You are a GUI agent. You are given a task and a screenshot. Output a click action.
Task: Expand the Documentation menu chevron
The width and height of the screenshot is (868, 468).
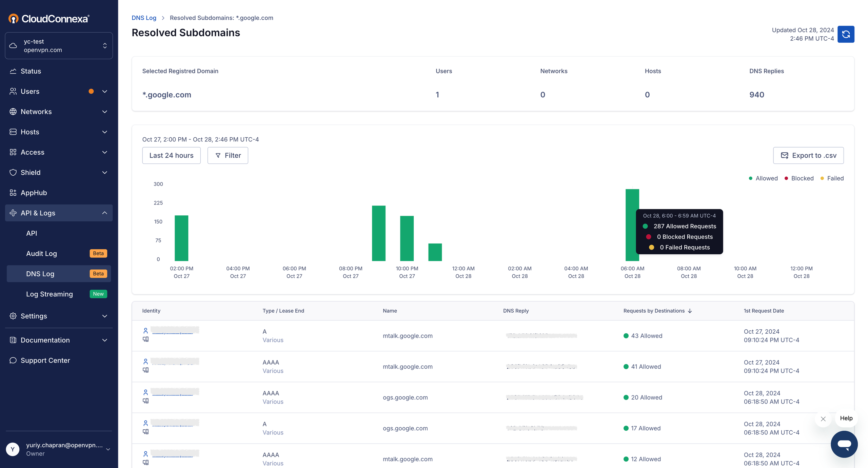(104, 340)
